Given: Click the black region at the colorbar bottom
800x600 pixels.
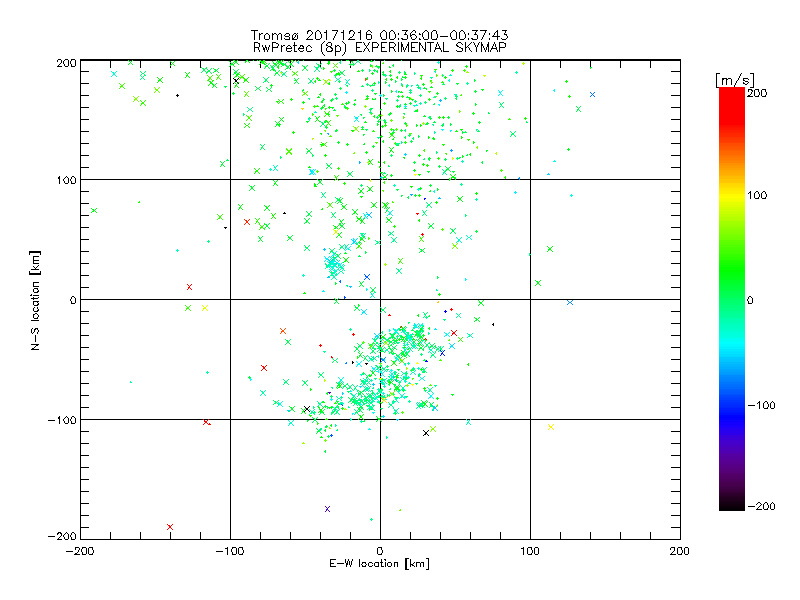Looking at the screenshot, I should pyautogui.click(x=732, y=503).
